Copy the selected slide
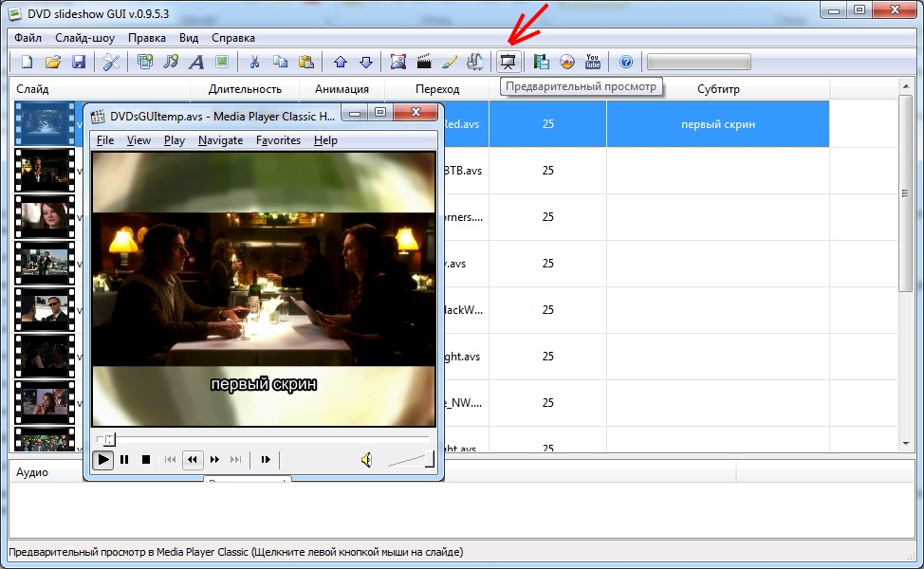Image resolution: width=924 pixels, height=569 pixels. tap(281, 62)
